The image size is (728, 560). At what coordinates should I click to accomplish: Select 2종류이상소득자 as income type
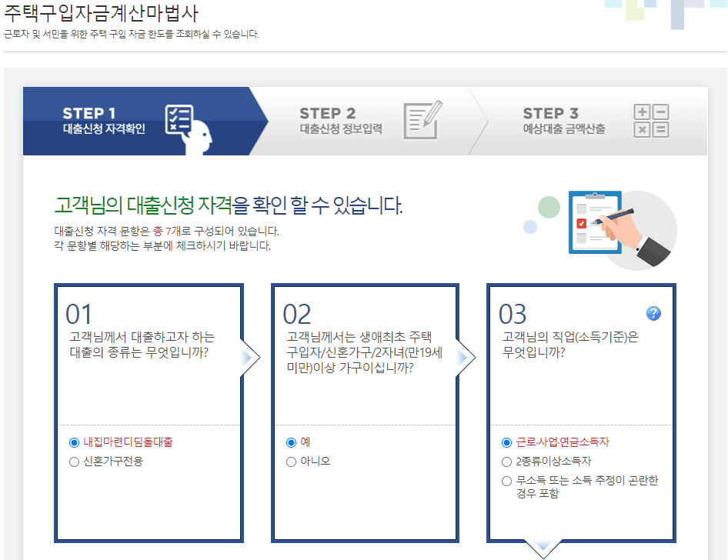[506, 462]
